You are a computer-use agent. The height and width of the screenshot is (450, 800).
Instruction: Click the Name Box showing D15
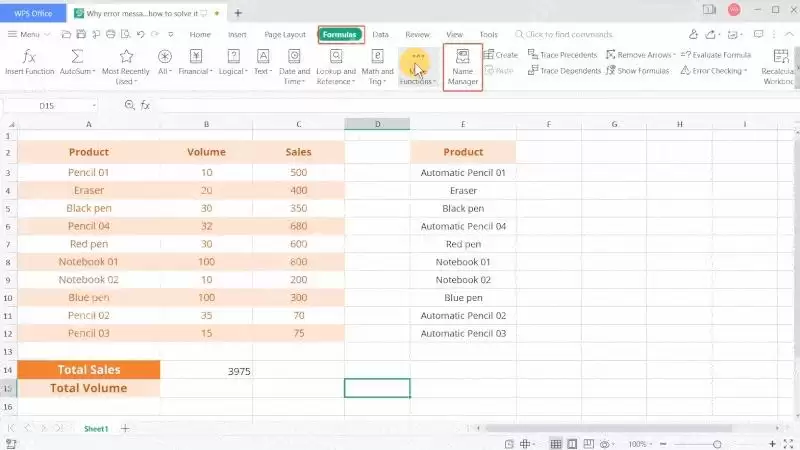(x=50, y=106)
